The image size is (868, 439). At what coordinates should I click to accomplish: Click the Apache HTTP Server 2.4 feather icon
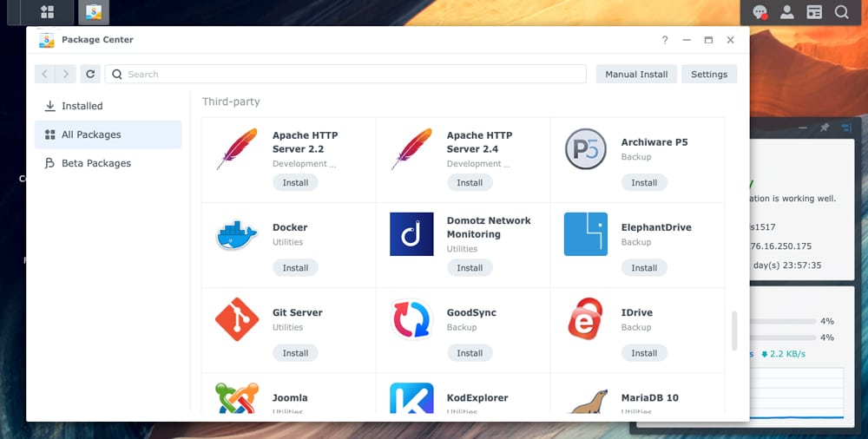(x=411, y=149)
